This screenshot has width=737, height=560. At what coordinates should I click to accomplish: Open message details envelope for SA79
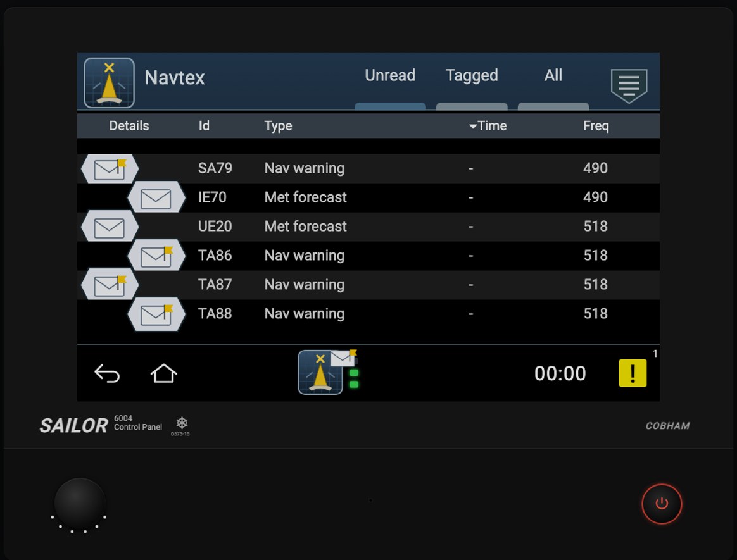pos(110,168)
